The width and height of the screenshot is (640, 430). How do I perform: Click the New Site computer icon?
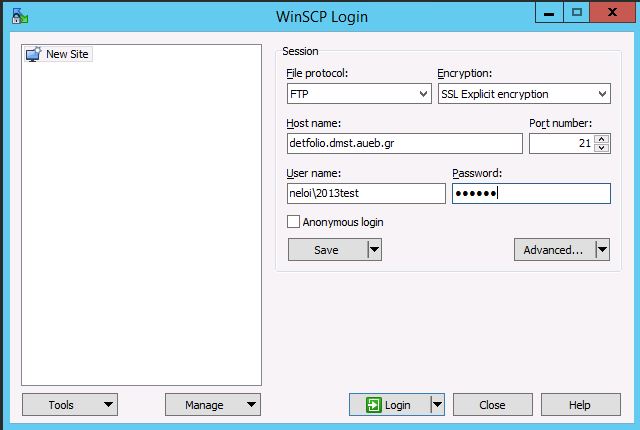[x=33, y=54]
